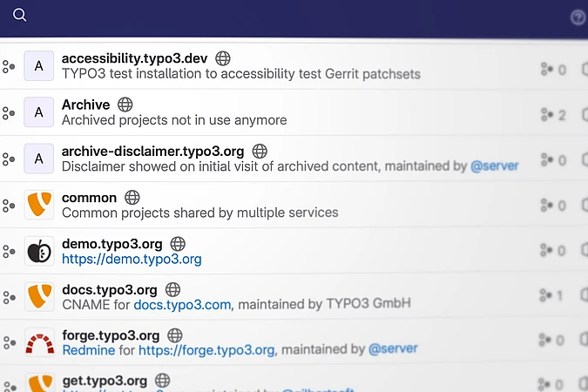Click the common group TYPO3 logo

point(38,204)
